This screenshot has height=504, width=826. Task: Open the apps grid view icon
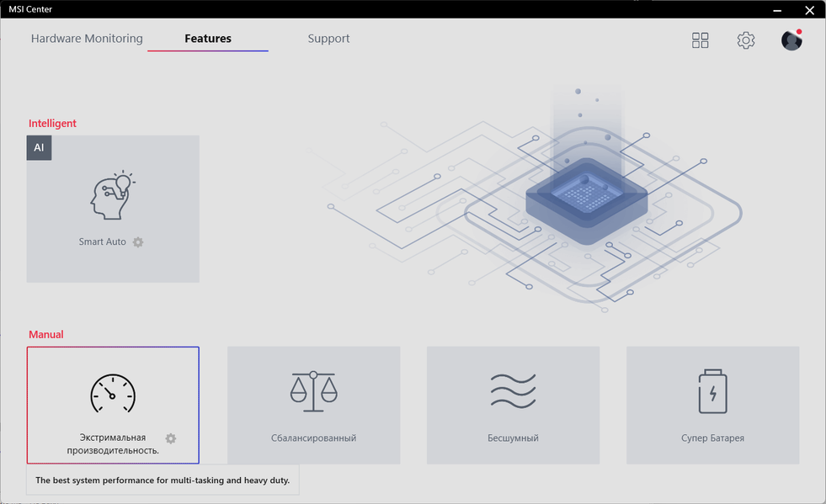click(700, 40)
